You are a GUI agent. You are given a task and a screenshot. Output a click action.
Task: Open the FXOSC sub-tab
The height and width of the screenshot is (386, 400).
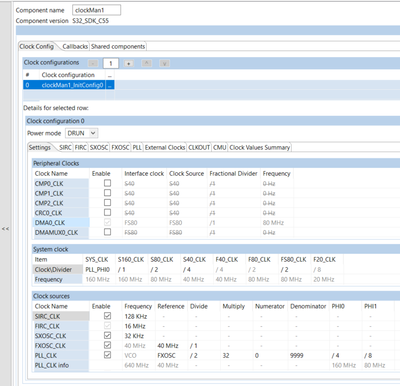120,147
